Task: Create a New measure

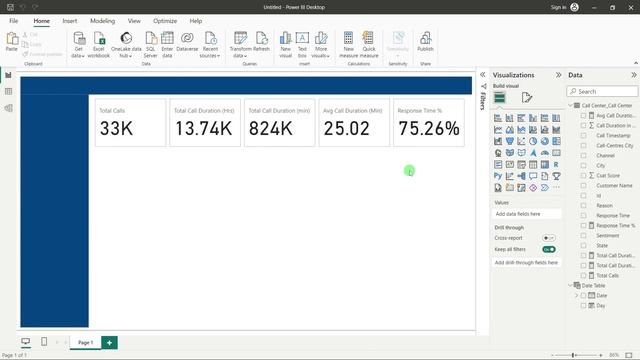Action: tap(348, 44)
